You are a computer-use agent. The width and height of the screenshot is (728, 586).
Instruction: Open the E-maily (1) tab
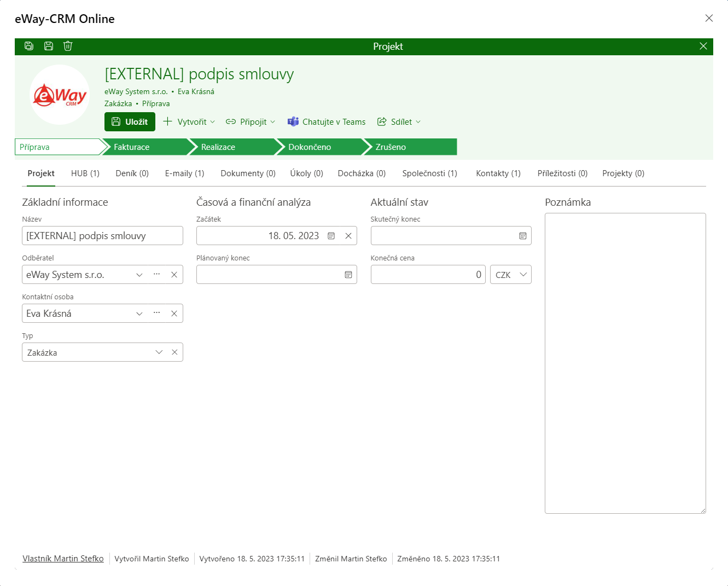tap(184, 173)
